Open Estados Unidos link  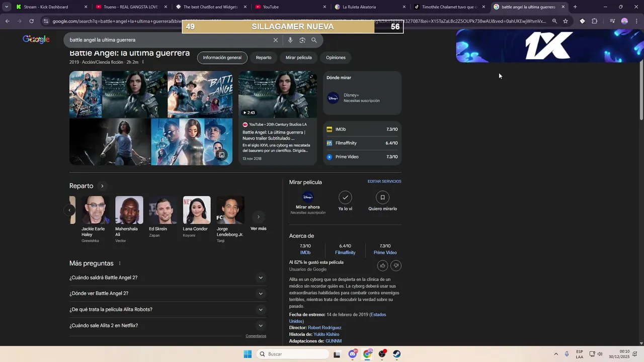[338, 318]
